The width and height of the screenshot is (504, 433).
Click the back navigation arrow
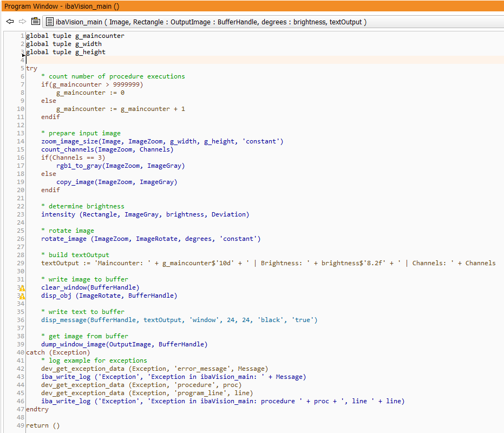10,22
